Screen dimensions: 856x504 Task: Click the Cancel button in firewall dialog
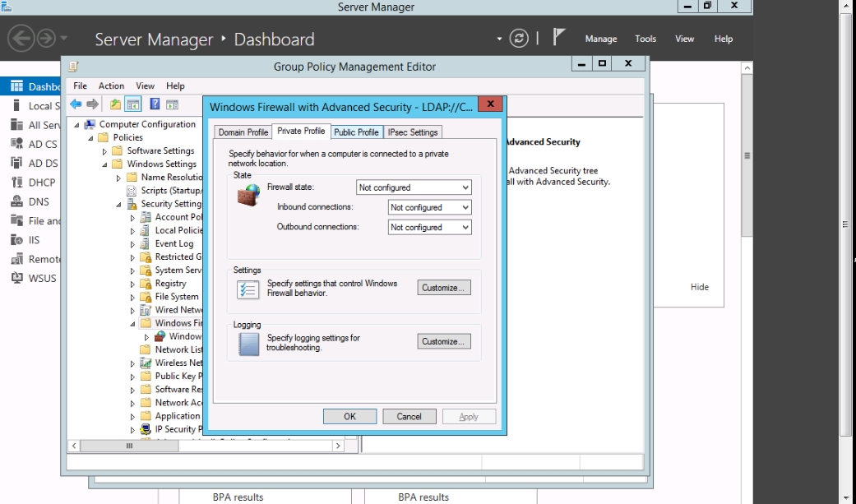click(x=409, y=417)
